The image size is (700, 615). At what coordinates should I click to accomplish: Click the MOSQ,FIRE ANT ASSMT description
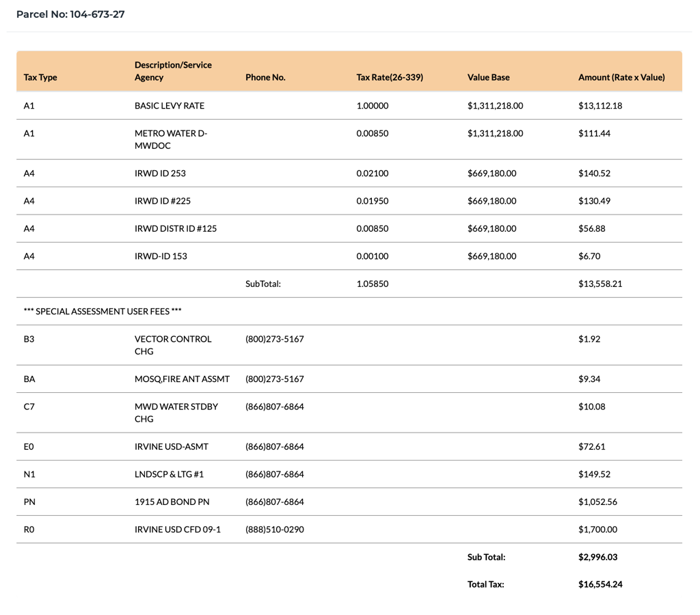click(x=182, y=379)
